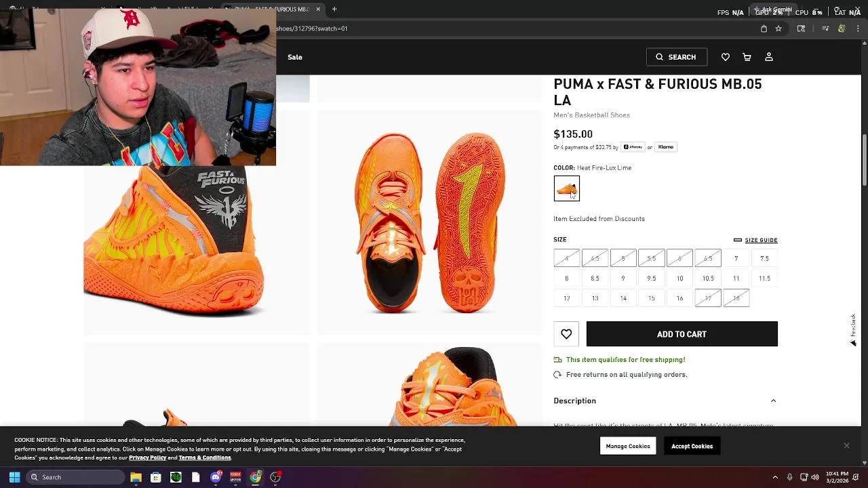
Task: Open the Sale menu item
Action: click(x=295, y=57)
